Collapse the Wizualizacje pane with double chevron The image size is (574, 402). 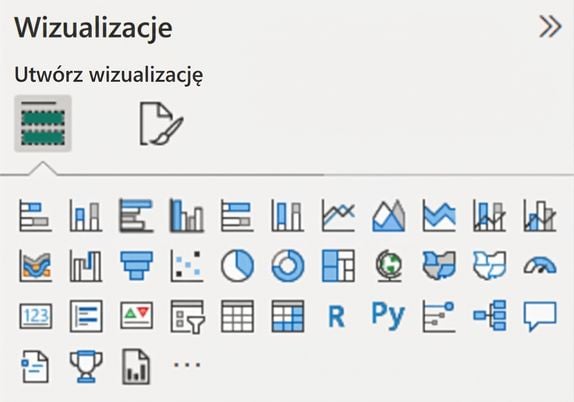tap(550, 27)
